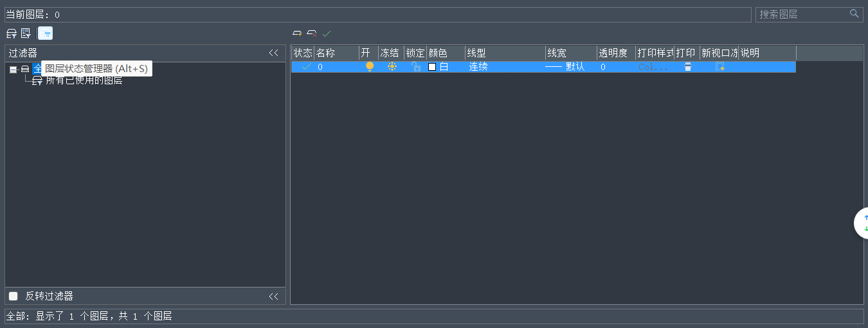
Task: Click the Col... print style cell
Action: pos(655,67)
